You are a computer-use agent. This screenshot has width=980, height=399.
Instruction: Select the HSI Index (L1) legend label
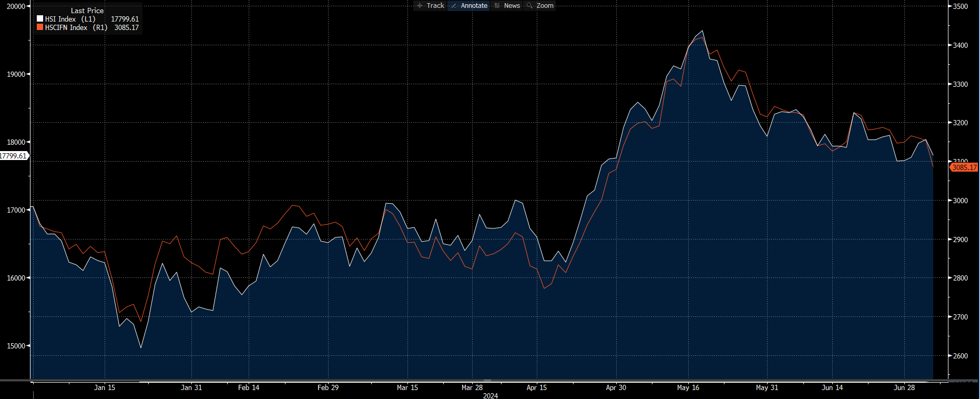click(x=70, y=19)
